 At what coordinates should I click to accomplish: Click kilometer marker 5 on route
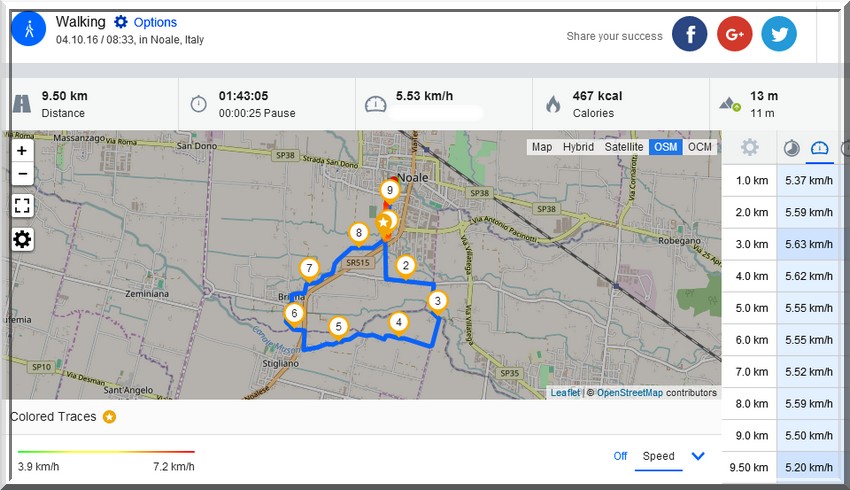click(x=339, y=326)
